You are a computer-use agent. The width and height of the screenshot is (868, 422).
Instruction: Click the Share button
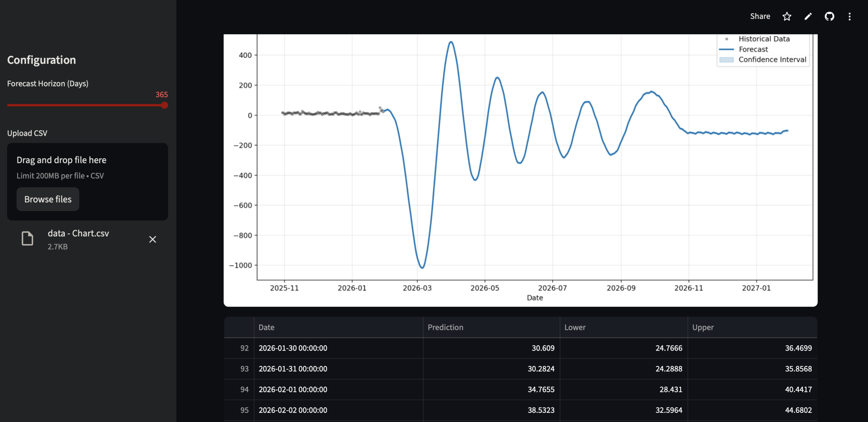pyautogui.click(x=760, y=16)
